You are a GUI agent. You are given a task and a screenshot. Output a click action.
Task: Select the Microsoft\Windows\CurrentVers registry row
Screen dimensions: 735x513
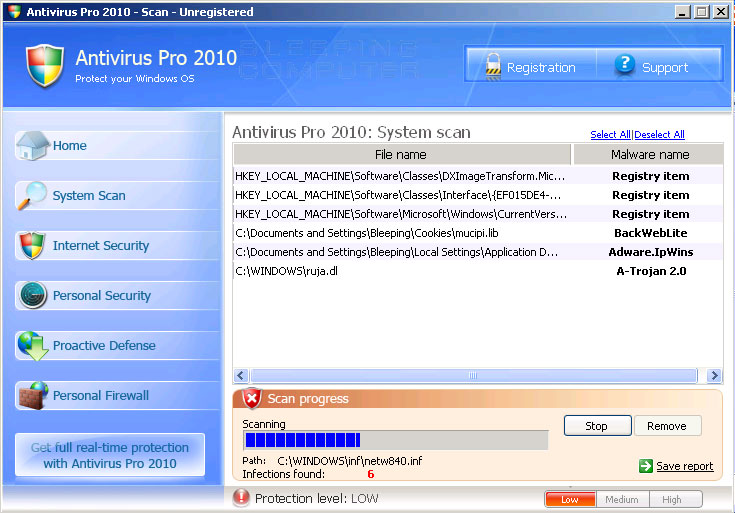tap(477, 214)
